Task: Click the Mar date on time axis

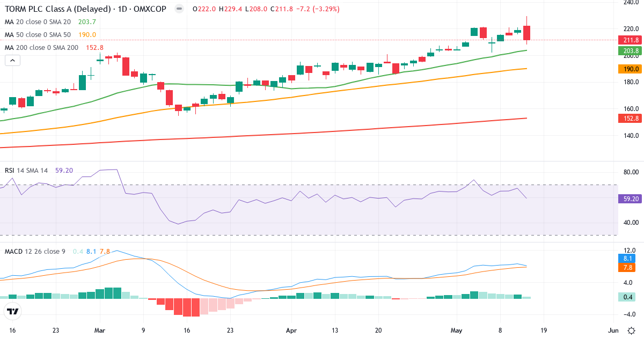Action: 100,330
